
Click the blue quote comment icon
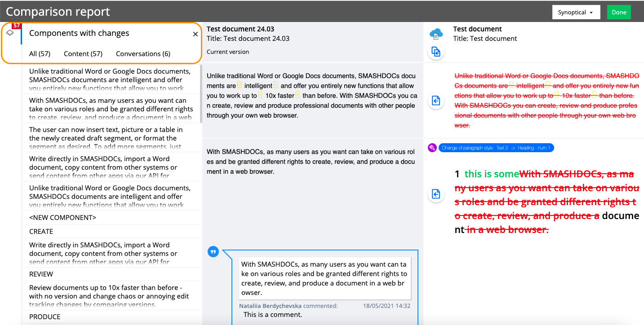point(213,252)
